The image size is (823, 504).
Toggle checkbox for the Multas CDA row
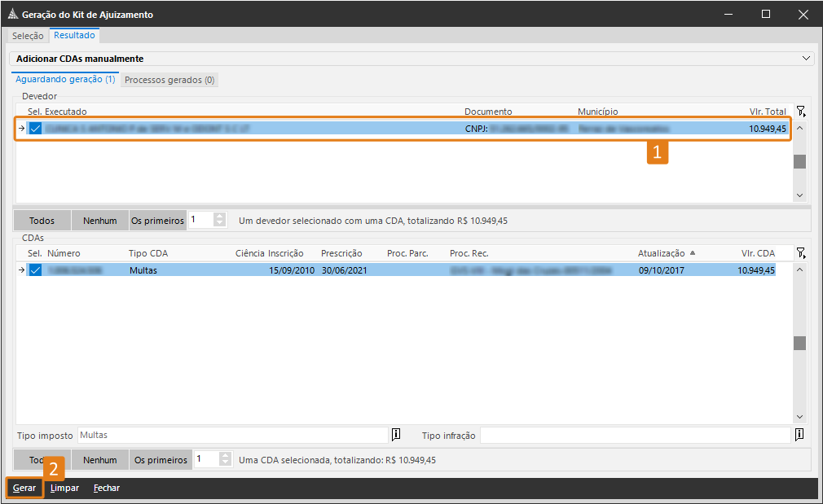(35, 270)
